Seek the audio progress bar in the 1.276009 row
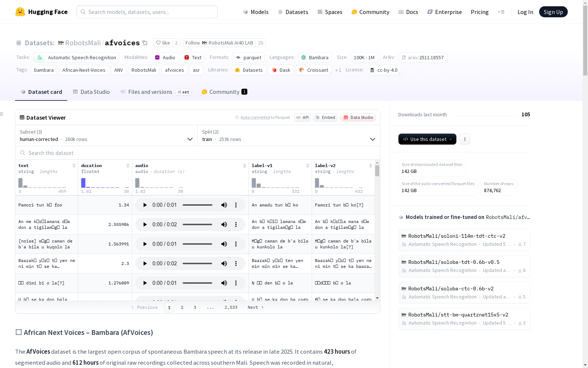Image resolution: width=588 pixels, height=368 pixels. [197, 283]
